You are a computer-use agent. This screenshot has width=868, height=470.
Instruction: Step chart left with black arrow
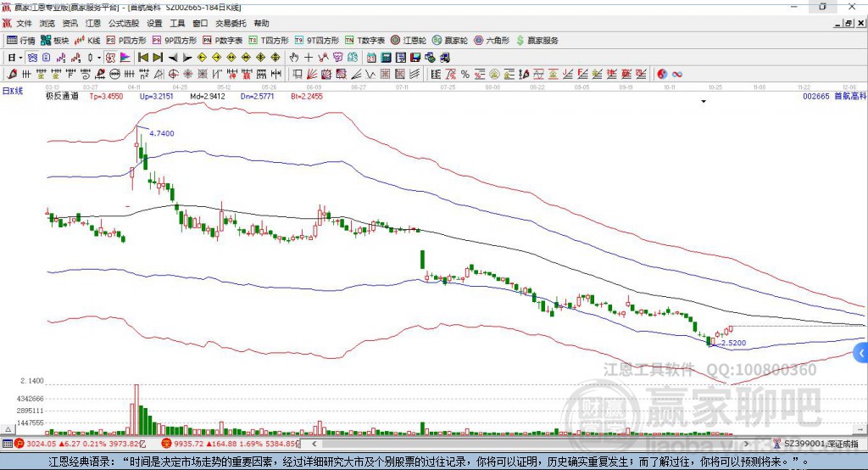[173, 58]
